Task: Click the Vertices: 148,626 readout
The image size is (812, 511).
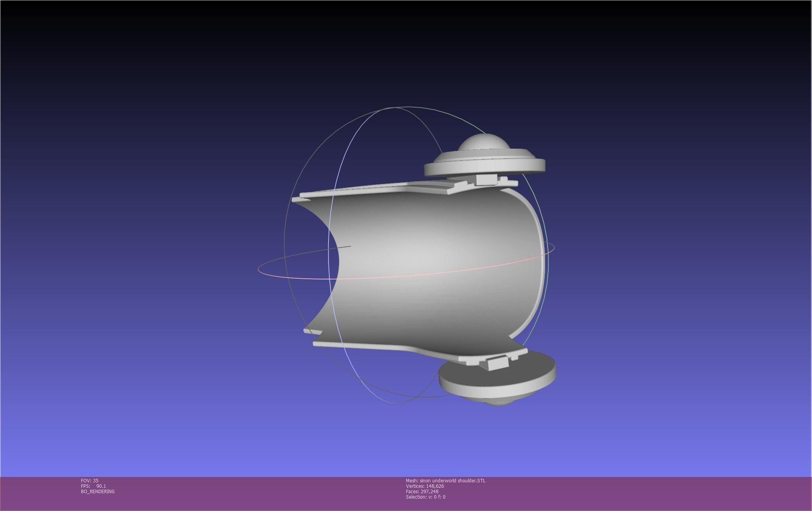Action: coord(425,486)
